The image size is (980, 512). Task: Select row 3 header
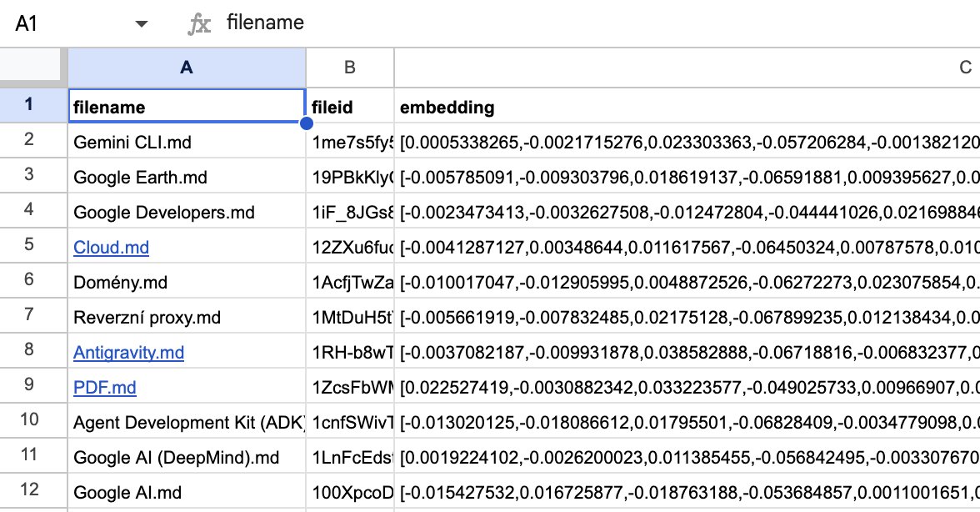pos(33,175)
